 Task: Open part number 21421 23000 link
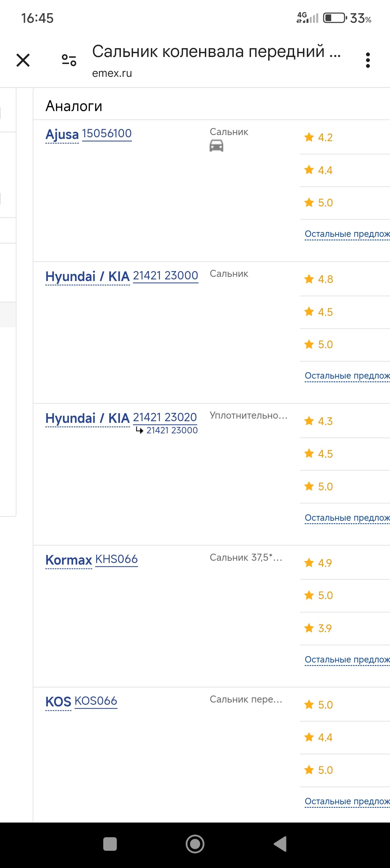click(x=166, y=276)
